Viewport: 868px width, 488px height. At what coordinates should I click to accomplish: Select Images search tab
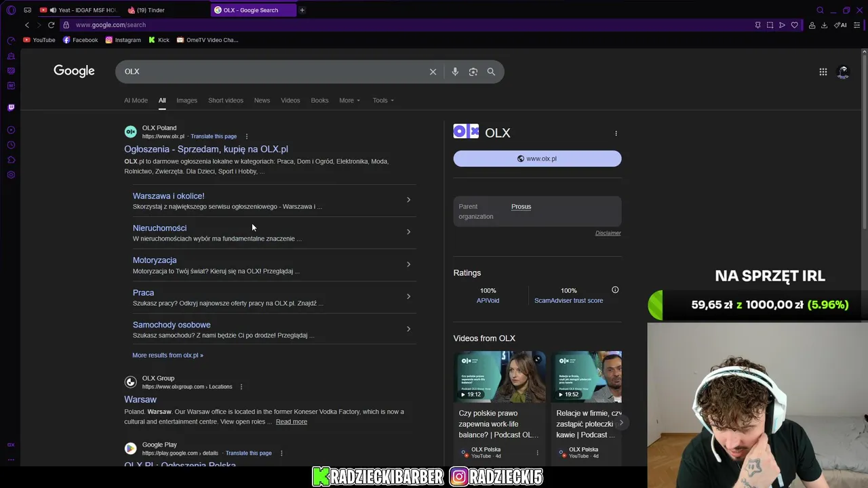coord(186,100)
